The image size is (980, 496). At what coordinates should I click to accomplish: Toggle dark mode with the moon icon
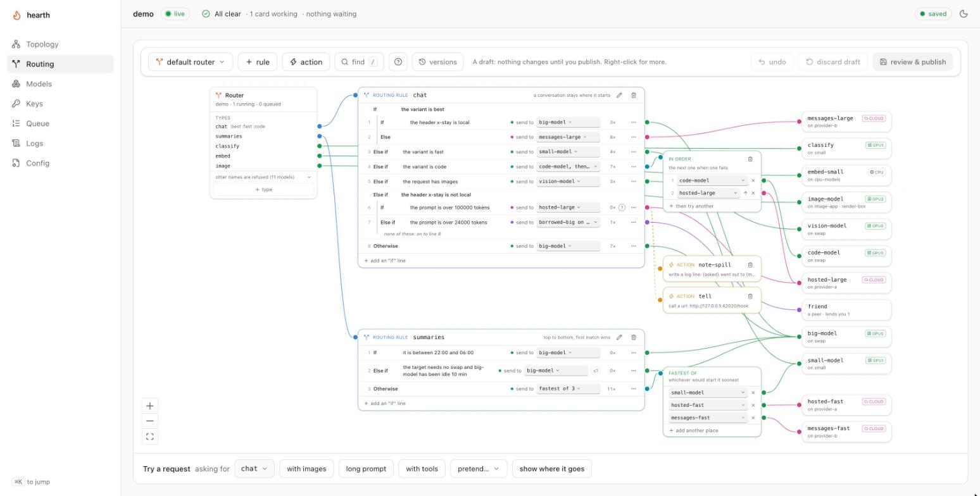[x=964, y=14]
